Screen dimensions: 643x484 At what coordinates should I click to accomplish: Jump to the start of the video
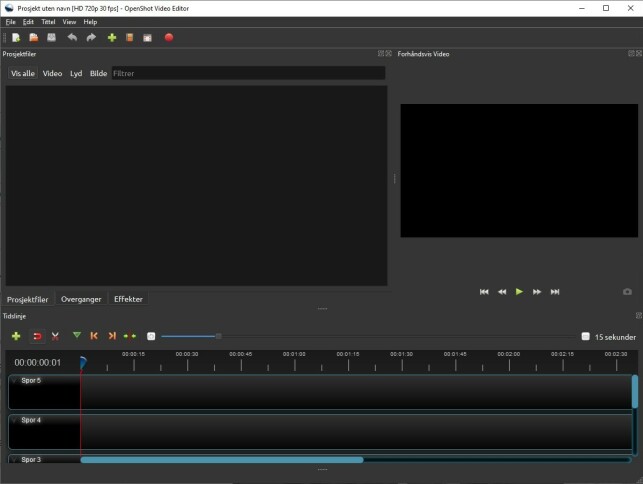[484, 292]
